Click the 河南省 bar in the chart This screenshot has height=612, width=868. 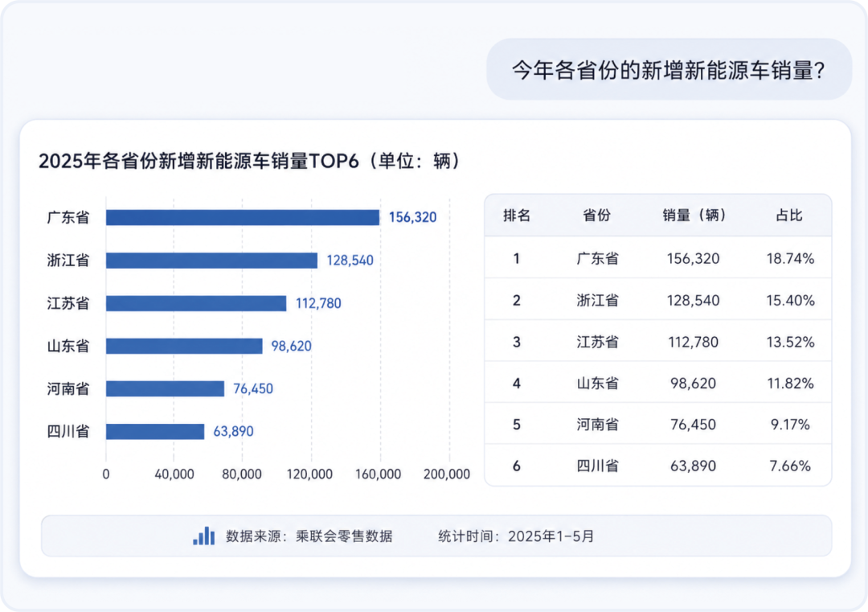pyautogui.click(x=165, y=388)
